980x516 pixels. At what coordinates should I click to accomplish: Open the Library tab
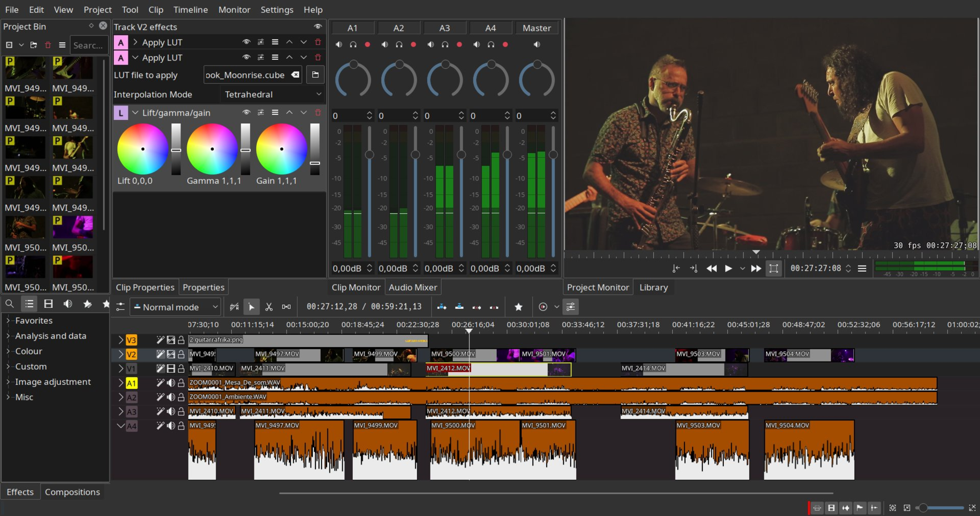pyautogui.click(x=653, y=287)
